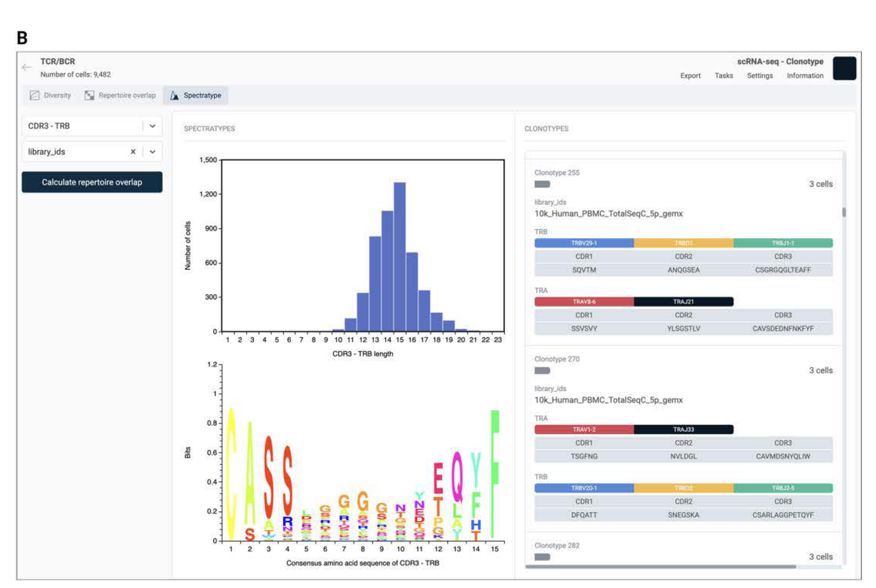This screenshot has height=588, width=876.
Task: Open the Export menu
Action: click(690, 75)
